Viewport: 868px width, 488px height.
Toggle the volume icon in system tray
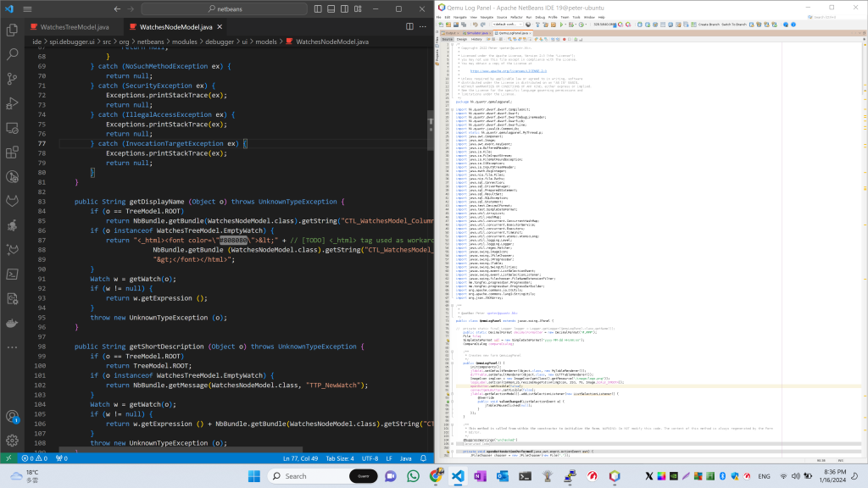pos(795,476)
